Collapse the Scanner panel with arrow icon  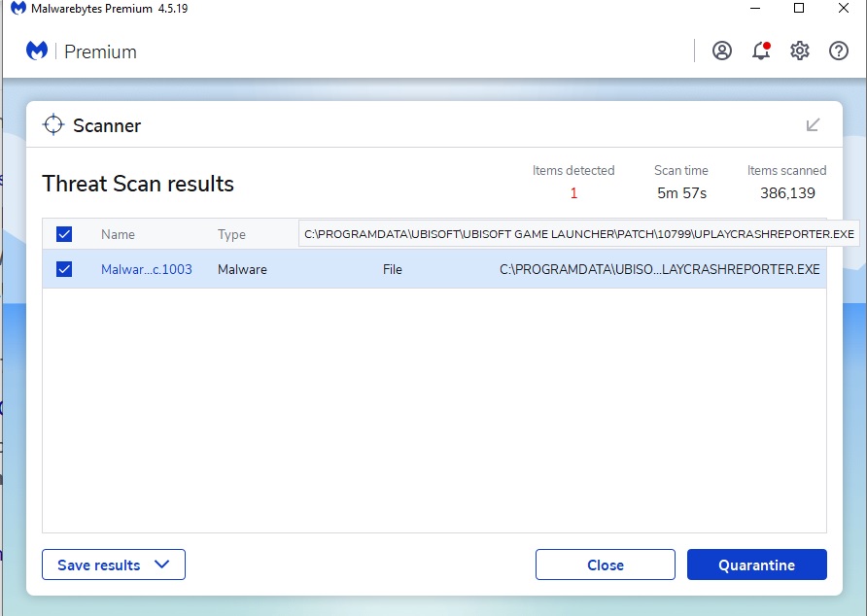tap(813, 125)
